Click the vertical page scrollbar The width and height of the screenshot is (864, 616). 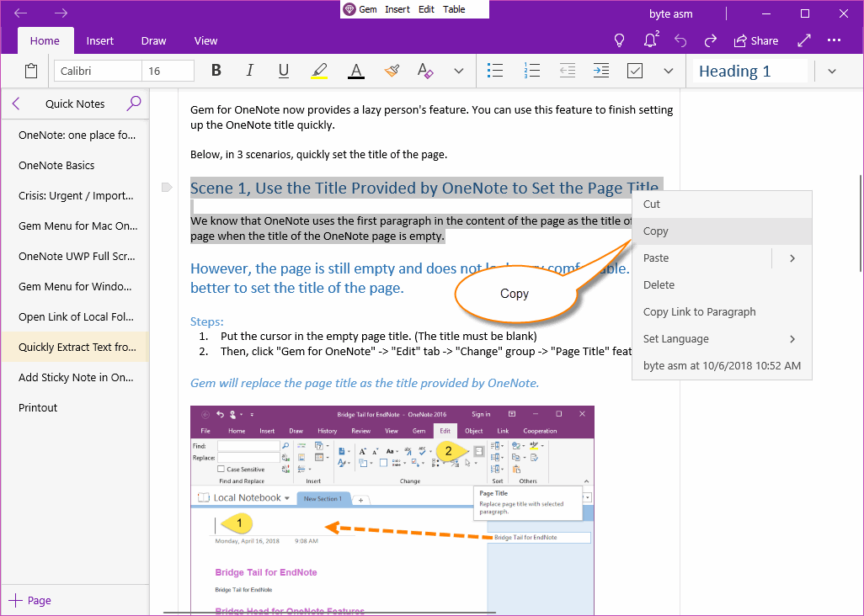point(860,223)
